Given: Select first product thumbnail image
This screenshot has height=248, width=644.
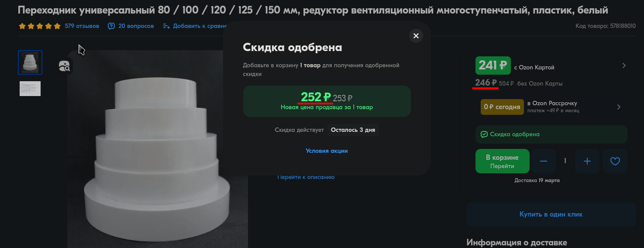Looking at the screenshot, I should pos(30,62).
